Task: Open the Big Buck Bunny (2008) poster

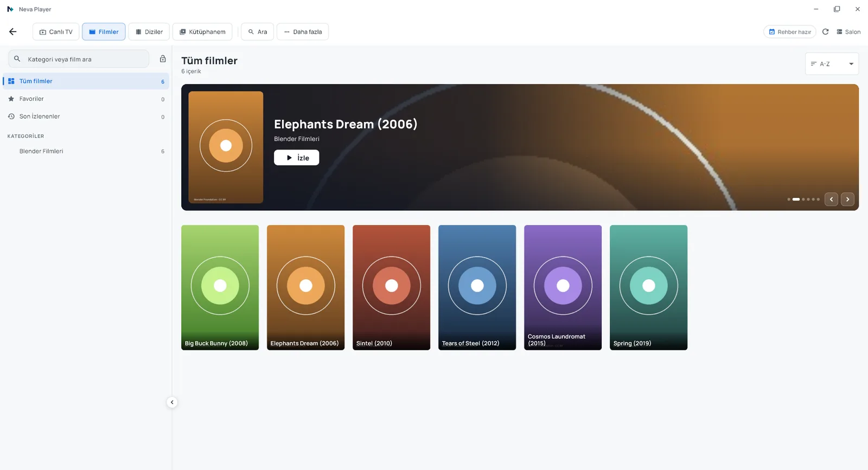Action: point(220,287)
